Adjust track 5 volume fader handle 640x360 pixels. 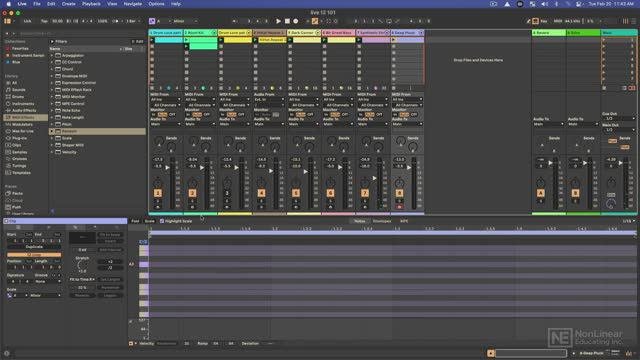[x=305, y=172]
